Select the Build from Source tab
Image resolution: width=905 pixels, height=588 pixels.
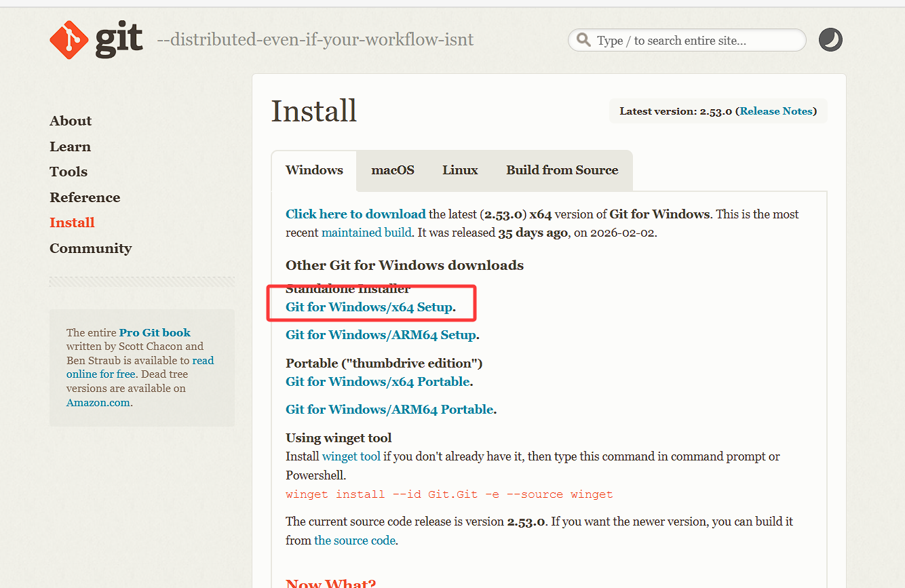[562, 170]
